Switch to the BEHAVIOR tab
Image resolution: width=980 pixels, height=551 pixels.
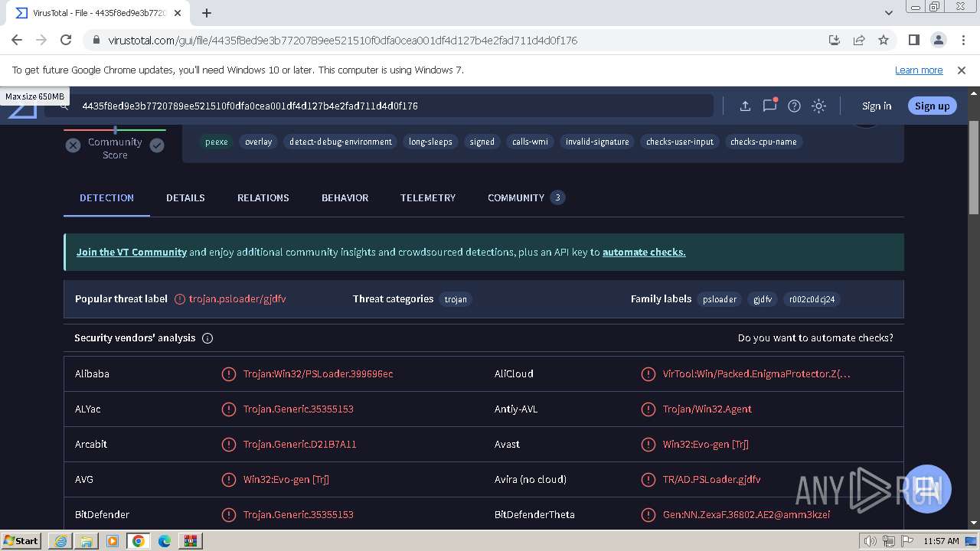click(x=345, y=197)
